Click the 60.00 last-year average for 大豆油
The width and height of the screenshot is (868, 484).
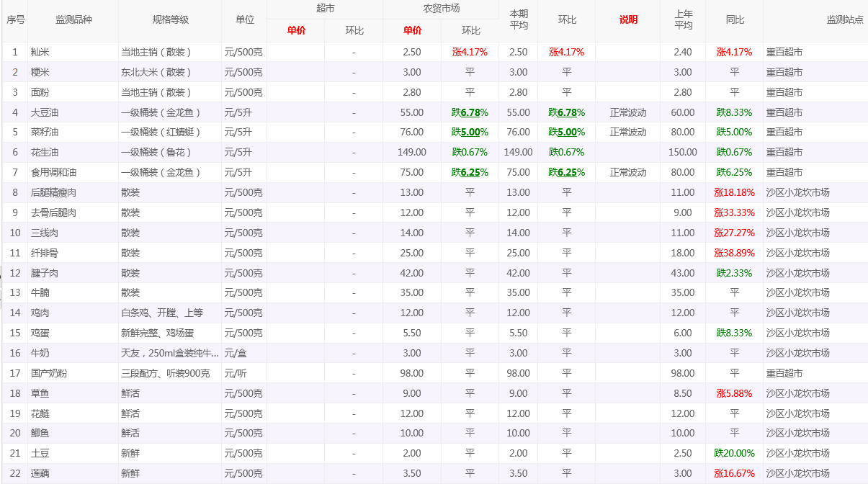[683, 112]
